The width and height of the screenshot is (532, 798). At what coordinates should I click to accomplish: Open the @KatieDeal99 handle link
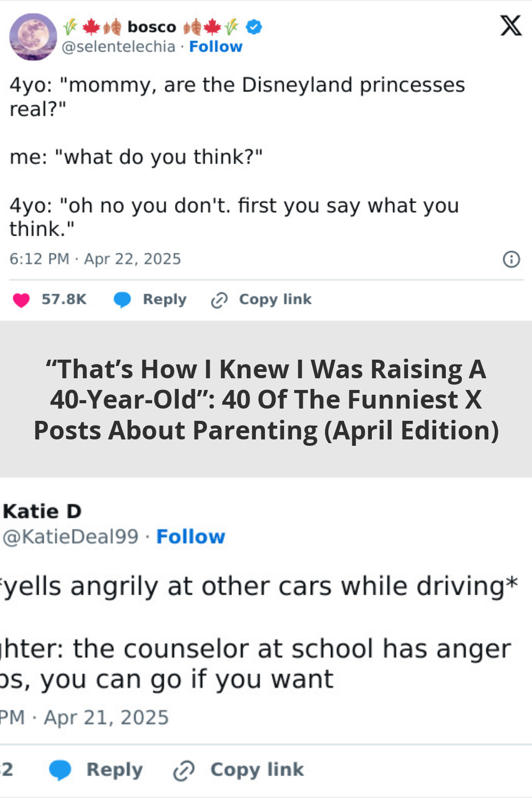pos(70,537)
